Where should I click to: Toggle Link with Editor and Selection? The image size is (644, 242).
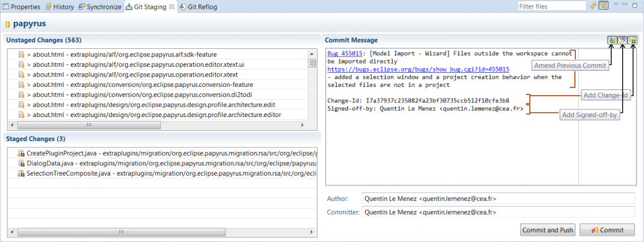[x=603, y=6]
